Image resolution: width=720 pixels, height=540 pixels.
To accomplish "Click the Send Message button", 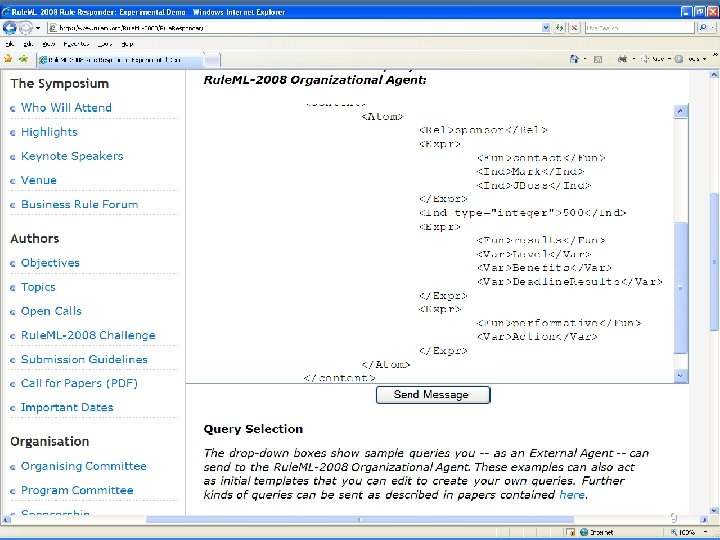I will (x=433, y=395).
